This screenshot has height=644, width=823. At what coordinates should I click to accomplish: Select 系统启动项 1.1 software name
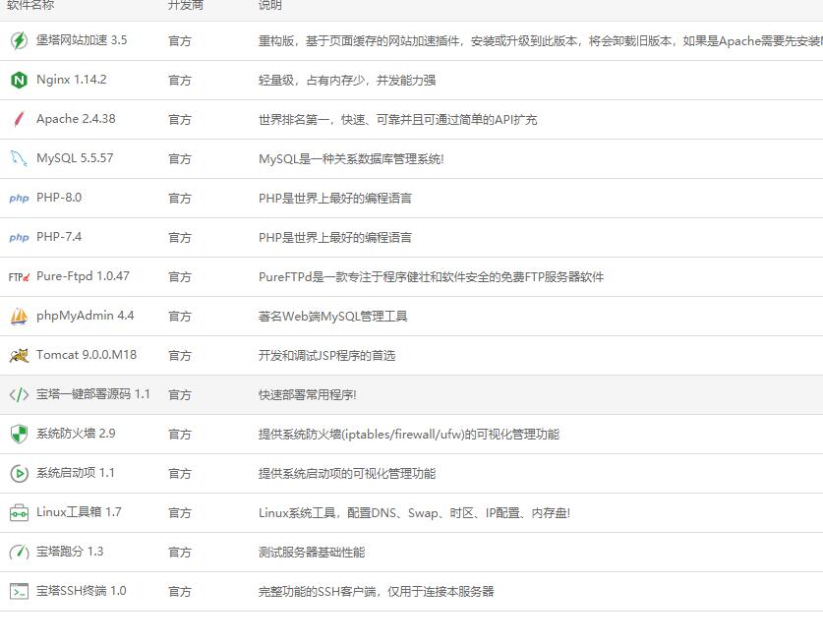click(x=75, y=473)
